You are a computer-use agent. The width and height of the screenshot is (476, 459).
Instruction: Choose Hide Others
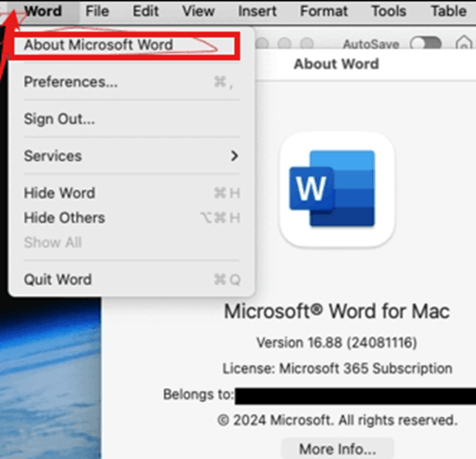[132, 218]
